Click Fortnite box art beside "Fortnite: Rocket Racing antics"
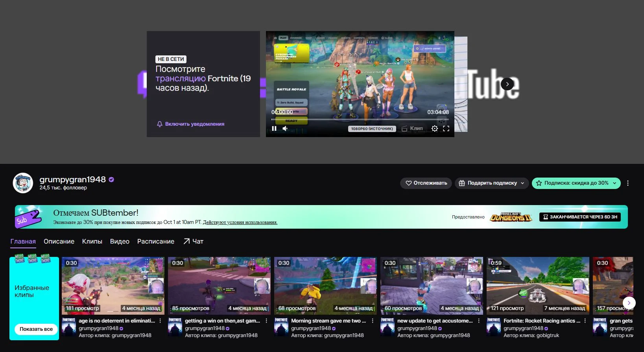 tap(494, 327)
